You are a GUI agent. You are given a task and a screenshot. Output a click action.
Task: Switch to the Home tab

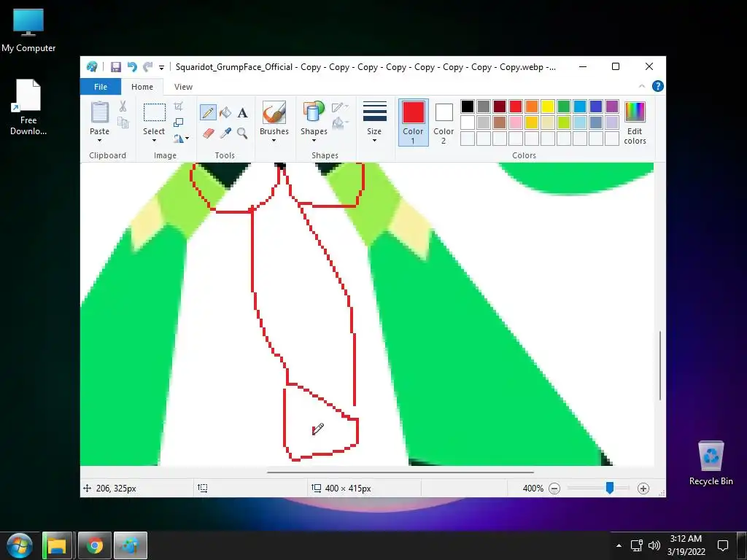pos(142,87)
